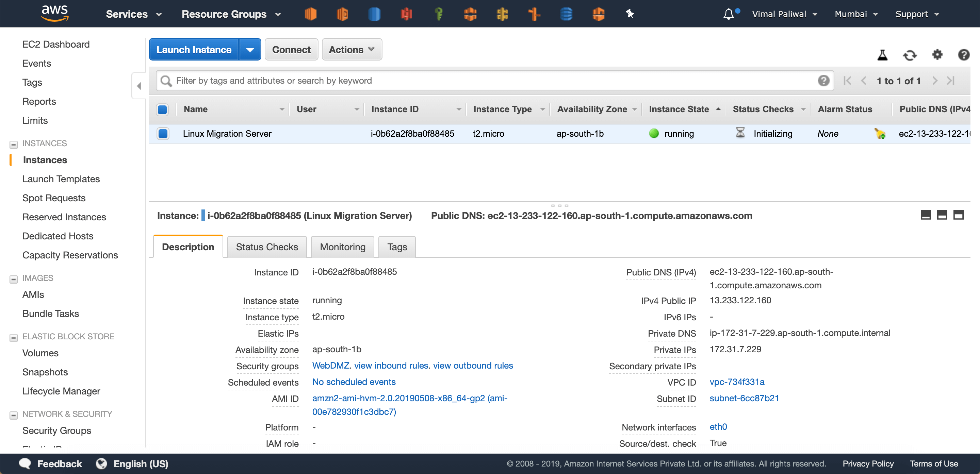Image resolution: width=980 pixels, height=474 pixels.
Task: Open the gold service shortcut icon
Action: click(502, 14)
